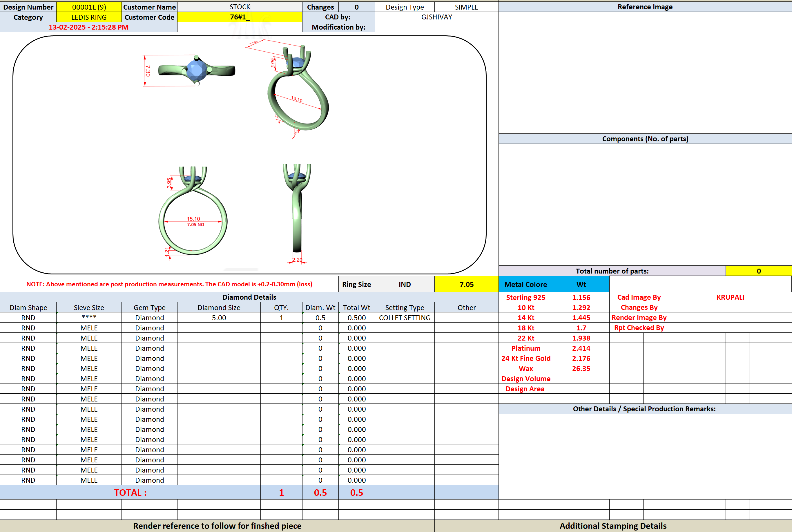Click the IND ring size standard cell
Viewport: 792px width, 532px height.
[405, 284]
